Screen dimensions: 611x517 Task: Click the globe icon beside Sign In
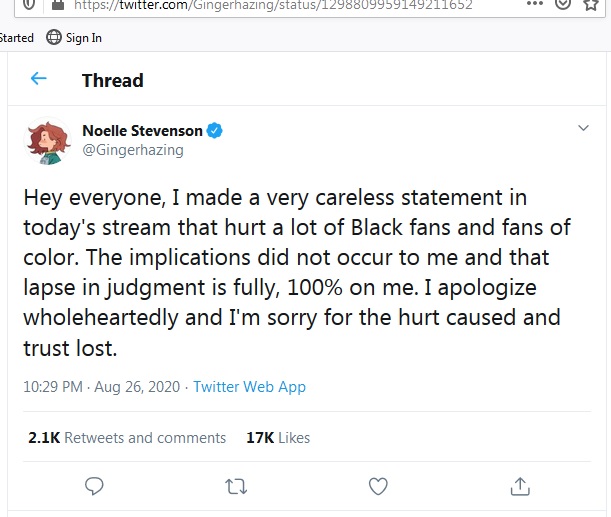[54, 38]
